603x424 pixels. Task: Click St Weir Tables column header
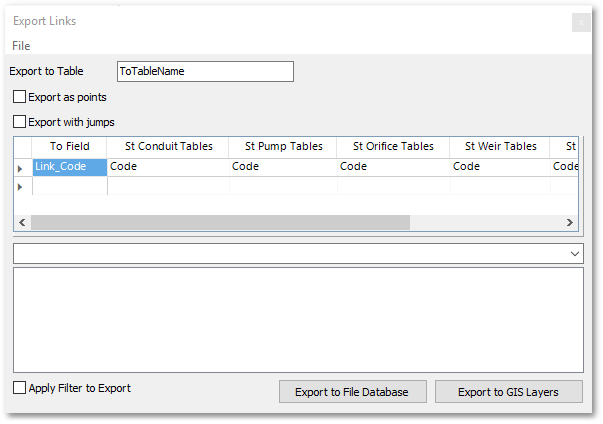pos(500,146)
